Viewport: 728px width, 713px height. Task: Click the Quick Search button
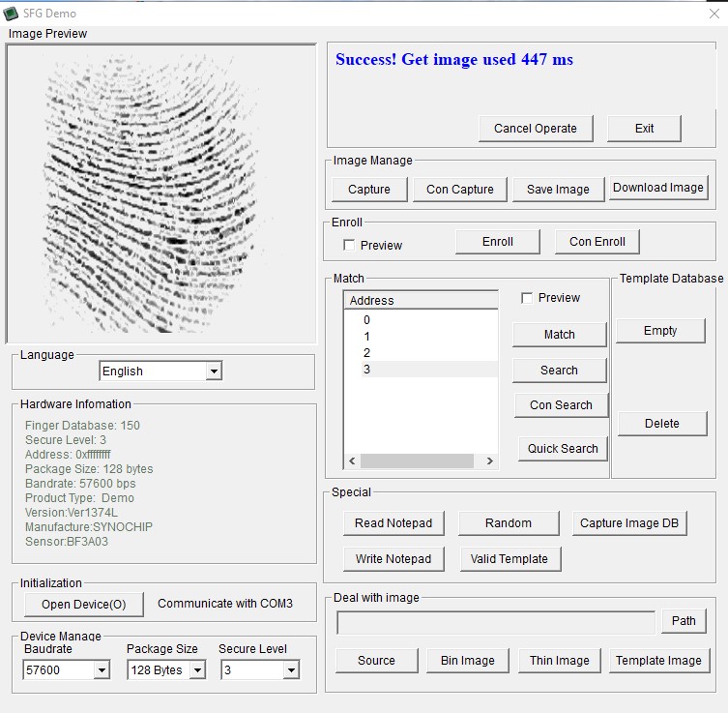pos(563,449)
